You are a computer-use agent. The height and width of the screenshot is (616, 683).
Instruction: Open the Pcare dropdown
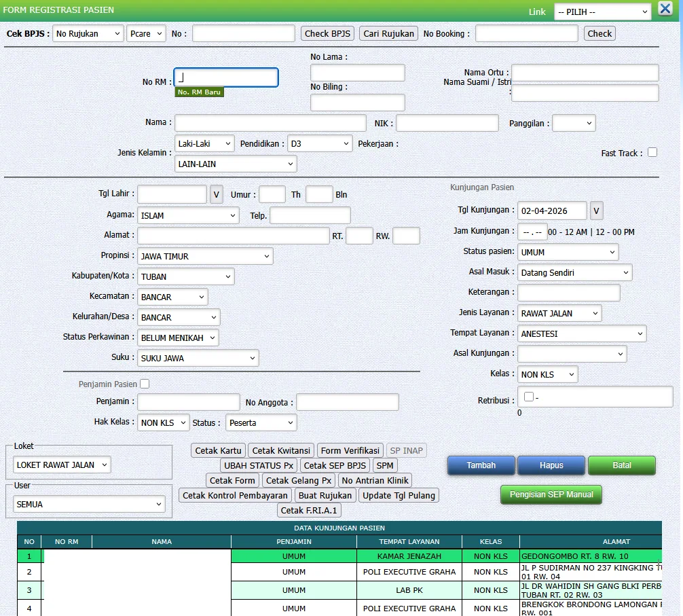click(x=146, y=33)
